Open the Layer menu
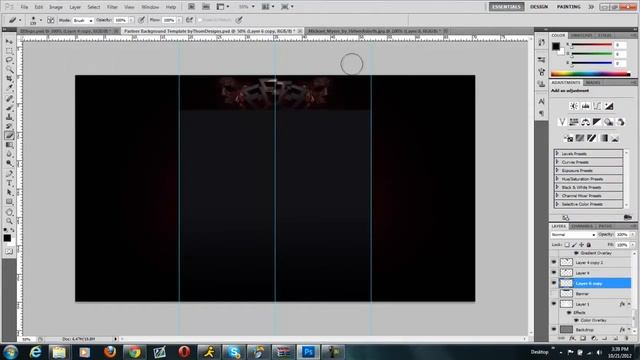 point(75,7)
